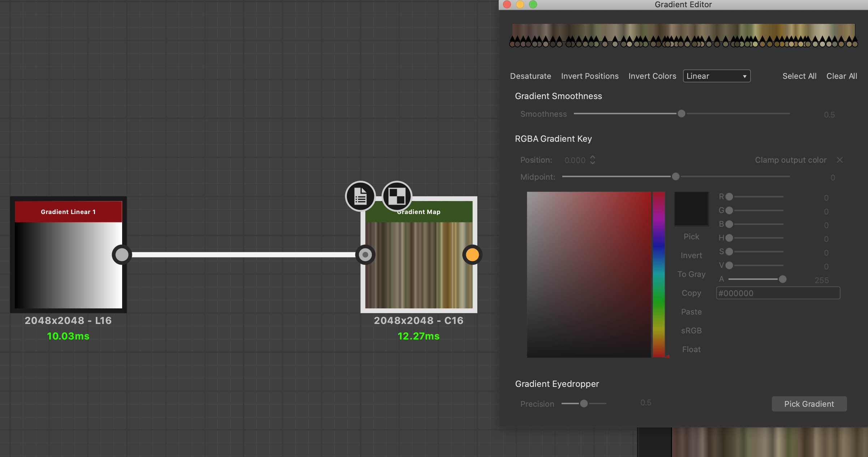The height and width of the screenshot is (457, 868).
Task: Select the orange output pin of Gradient Map node
Action: click(x=472, y=255)
